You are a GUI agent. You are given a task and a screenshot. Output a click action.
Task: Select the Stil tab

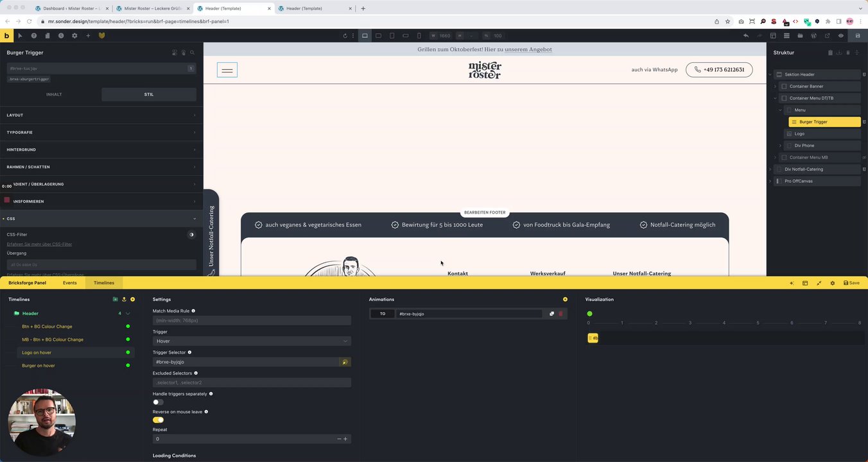coord(149,94)
